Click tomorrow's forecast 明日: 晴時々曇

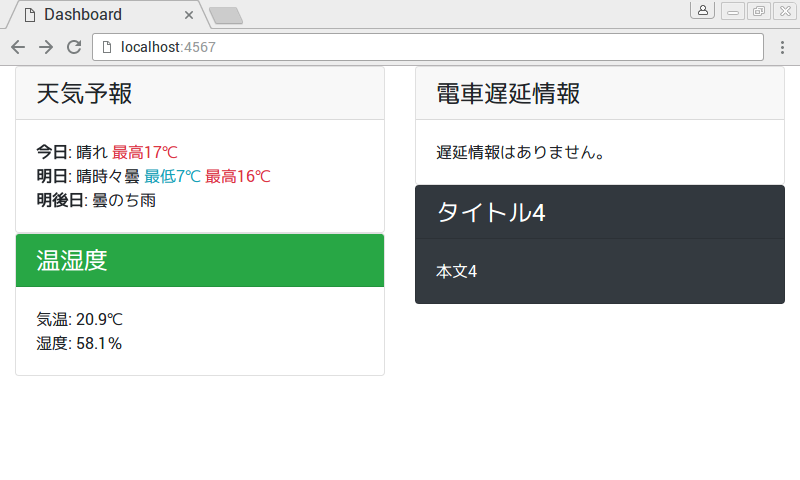(88, 176)
